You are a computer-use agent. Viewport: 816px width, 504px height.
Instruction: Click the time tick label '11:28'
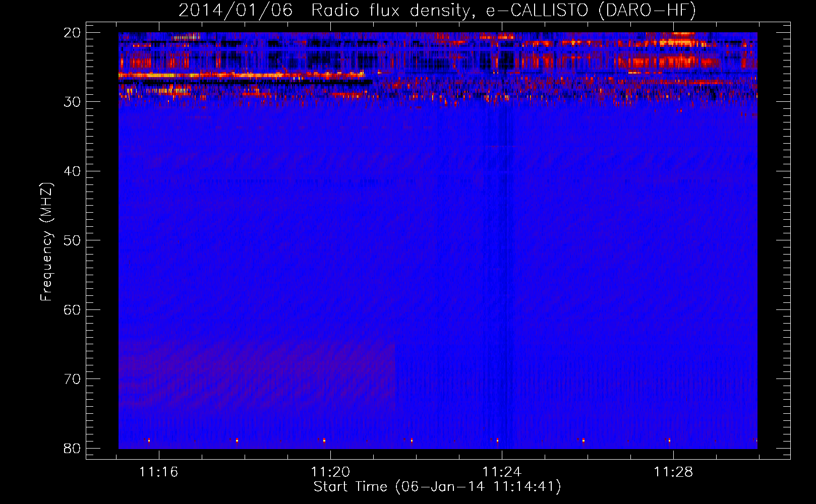pyautogui.click(x=673, y=472)
